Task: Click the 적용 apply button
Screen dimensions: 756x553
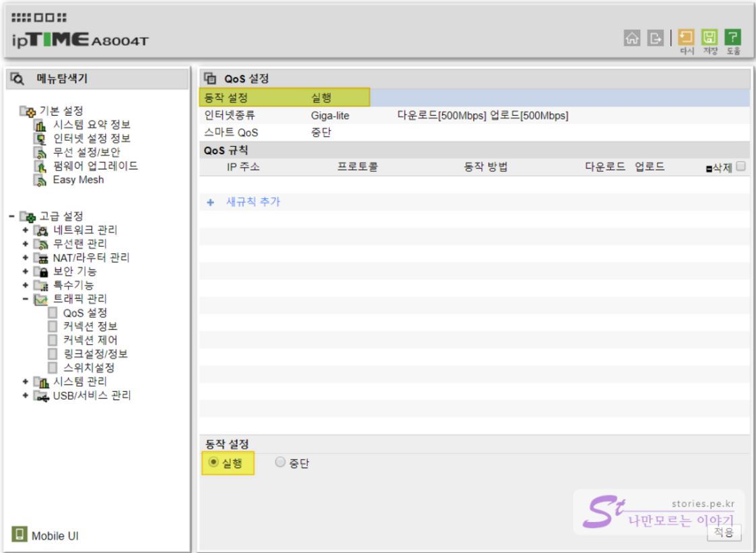Action: pyautogui.click(x=724, y=532)
